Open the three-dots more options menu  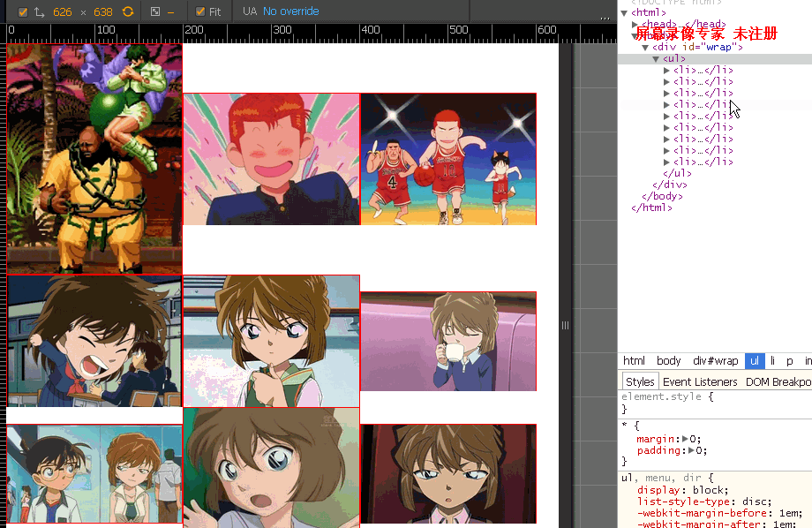[605, 18]
